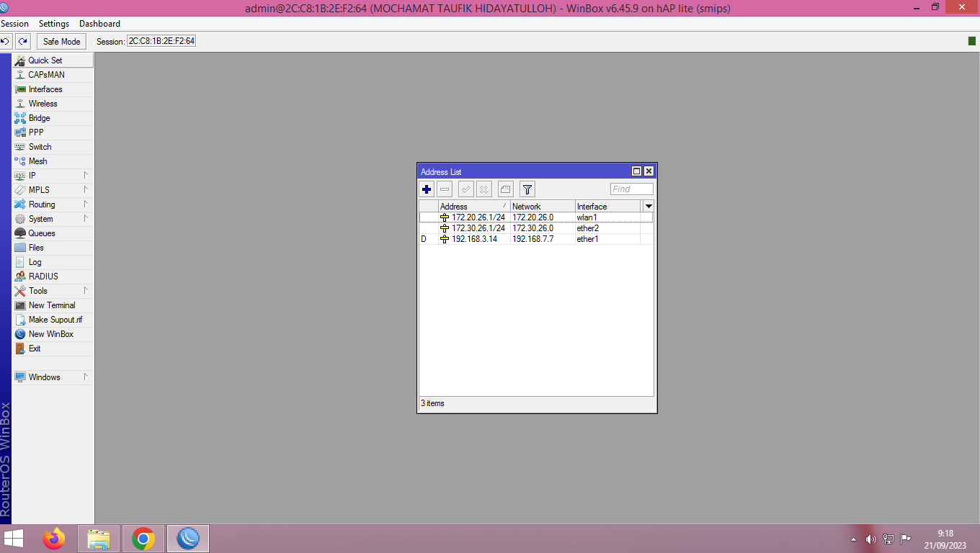Click Make Supout.rif

53,320
